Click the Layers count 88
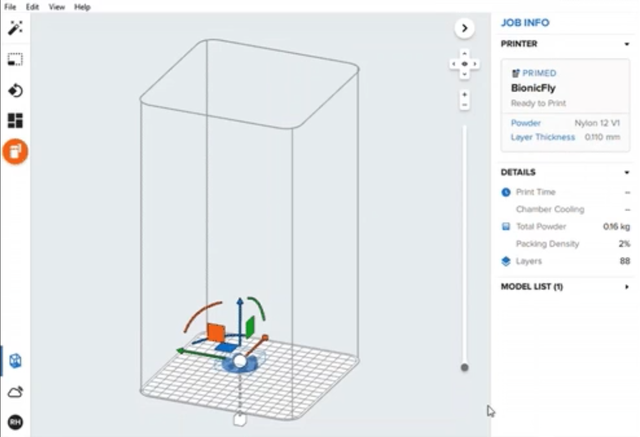Image resolution: width=640 pixels, height=437 pixels. [625, 261]
